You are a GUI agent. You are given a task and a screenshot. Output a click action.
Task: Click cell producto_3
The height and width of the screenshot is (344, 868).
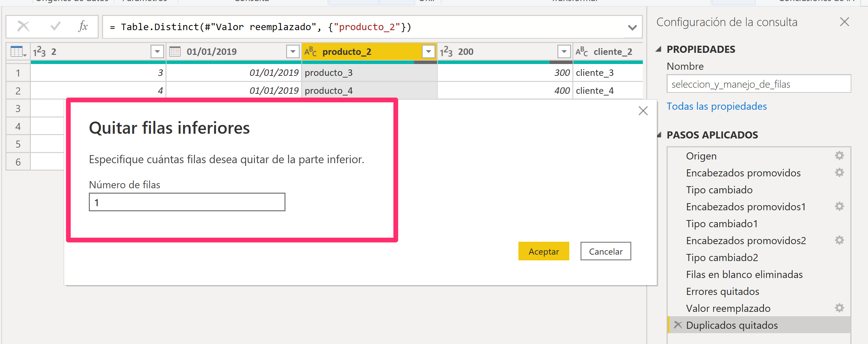coord(369,73)
